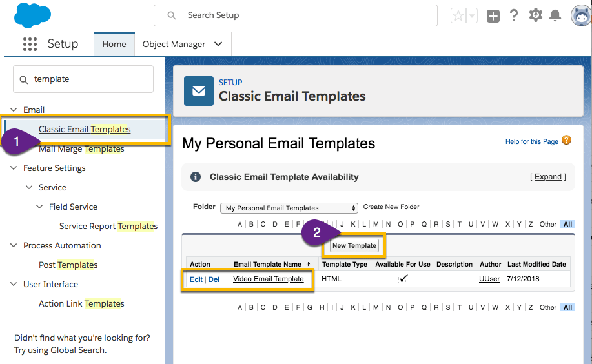Open the global actions plus icon

(x=493, y=16)
